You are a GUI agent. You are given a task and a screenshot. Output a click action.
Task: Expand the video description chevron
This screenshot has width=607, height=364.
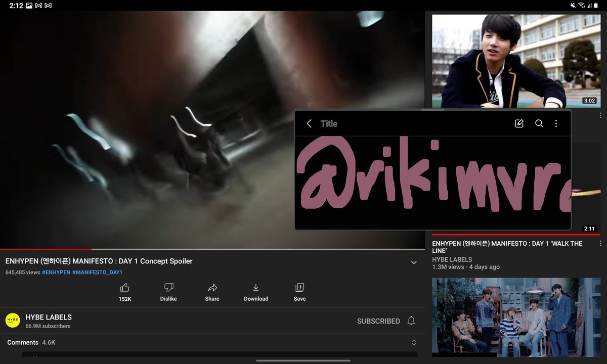point(414,262)
